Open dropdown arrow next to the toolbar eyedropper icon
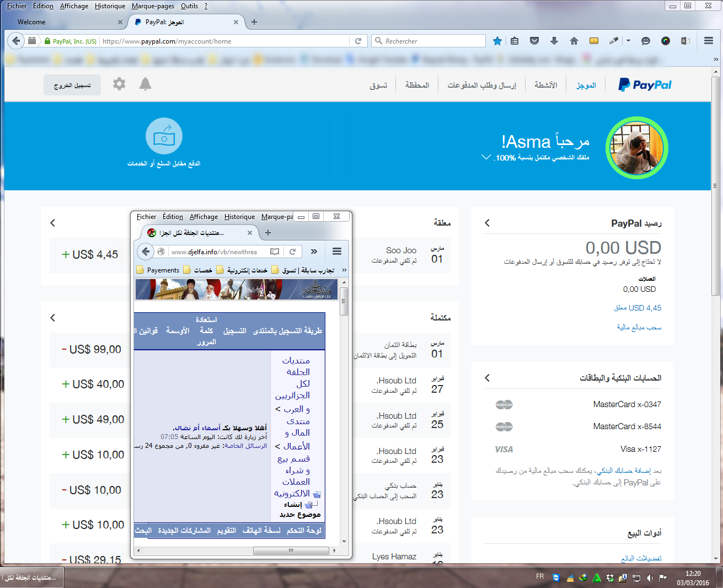This screenshot has height=588, width=723. pyautogui.click(x=628, y=41)
